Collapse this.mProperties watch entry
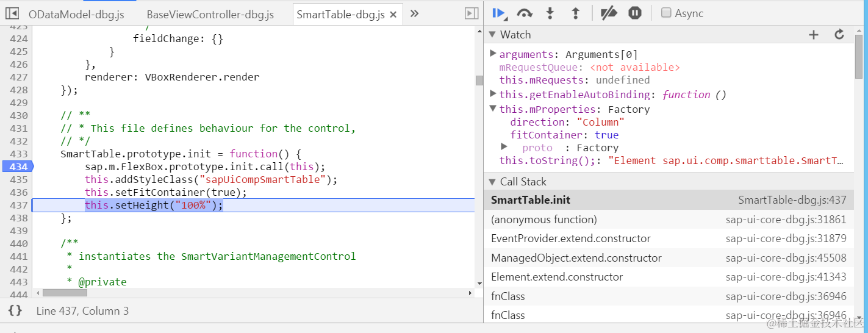Screen dimensions: 868x333 [x=493, y=109]
